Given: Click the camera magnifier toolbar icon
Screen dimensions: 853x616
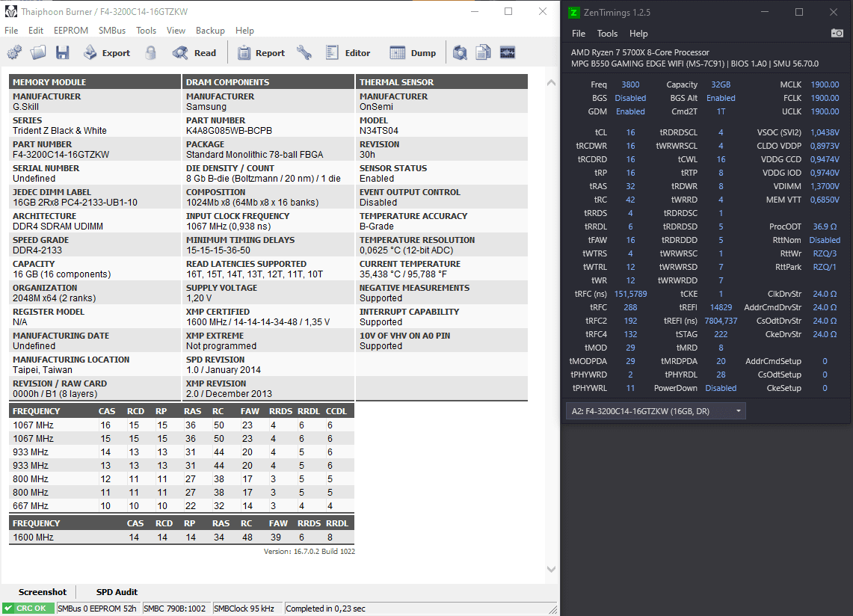Looking at the screenshot, I should (461, 53).
